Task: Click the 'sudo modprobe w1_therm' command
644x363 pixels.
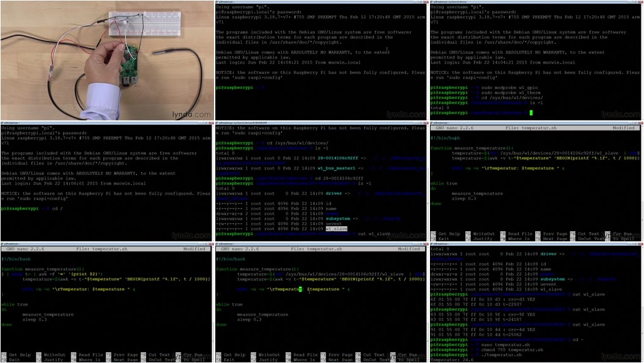Action: 511,93
